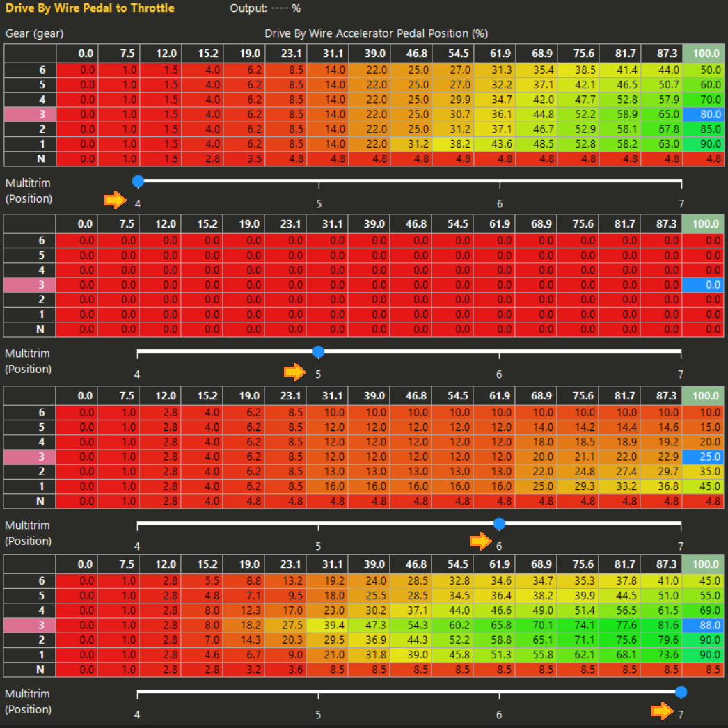Click the 39.4 cell in the bottom table

[328, 626]
